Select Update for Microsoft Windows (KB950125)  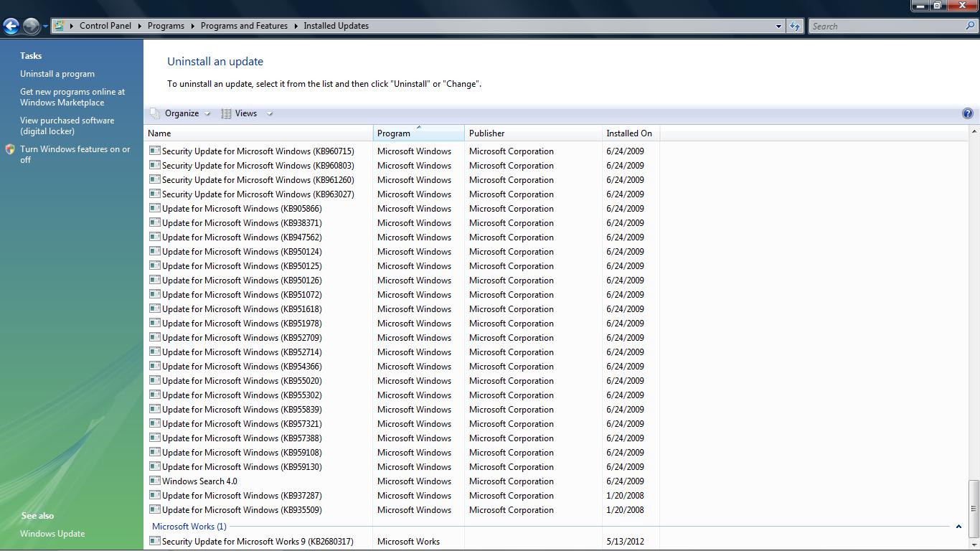click(x=242, y=266)
